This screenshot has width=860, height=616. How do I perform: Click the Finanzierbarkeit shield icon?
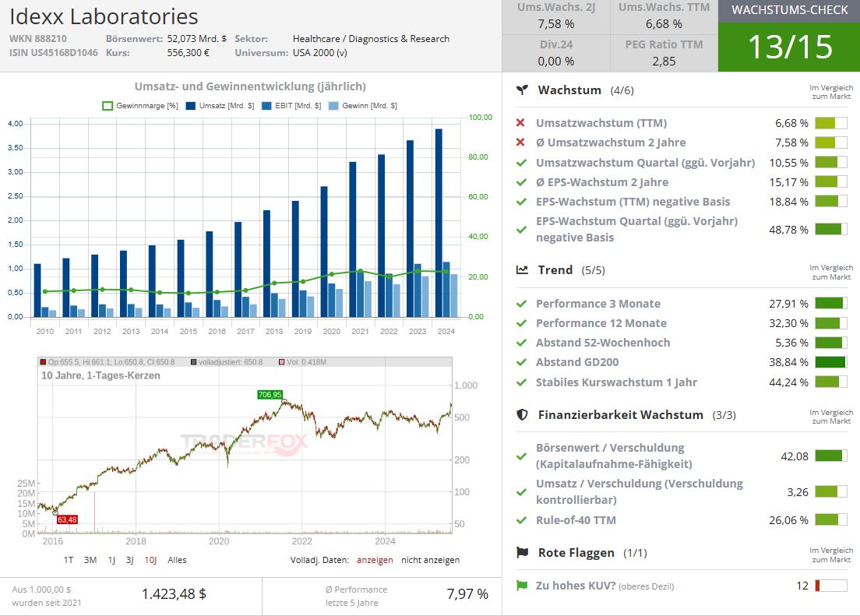(522, 414)
